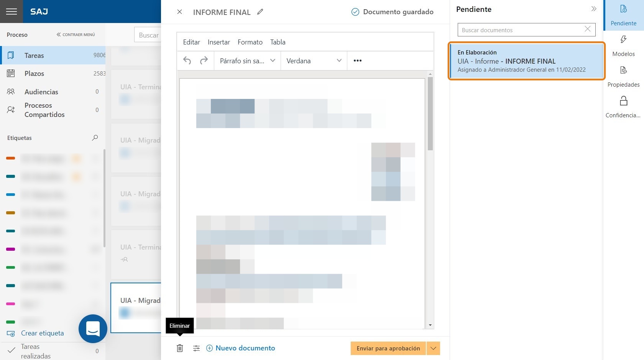Delete document with trash icon

point(180,348)
